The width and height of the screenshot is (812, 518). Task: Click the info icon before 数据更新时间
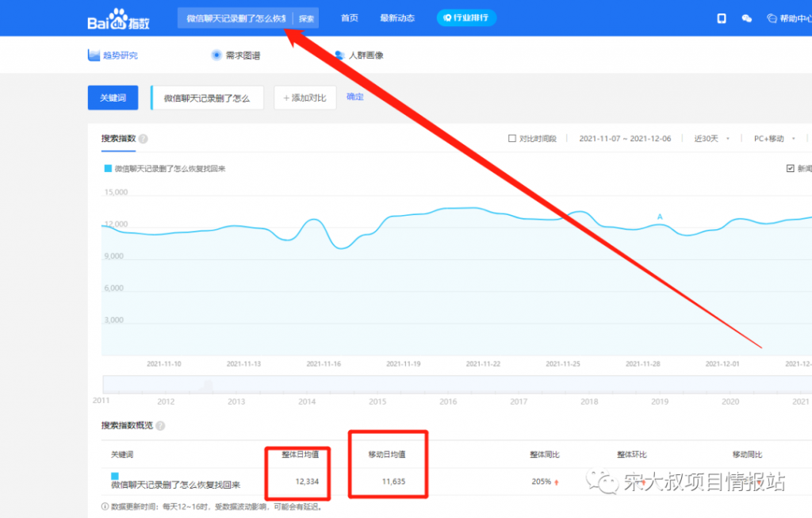[105, 507]
